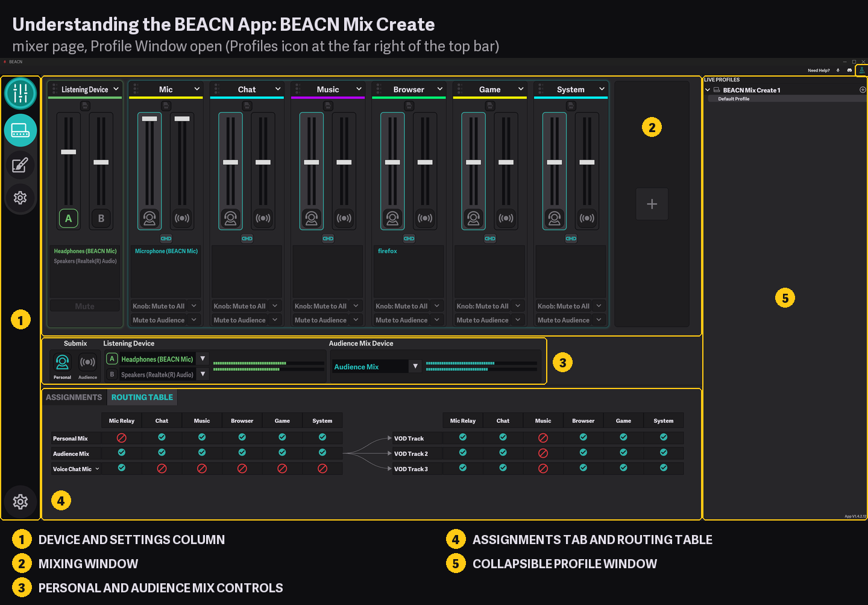Open app settings gear at sidebar bottom

(x=20, y=501)
